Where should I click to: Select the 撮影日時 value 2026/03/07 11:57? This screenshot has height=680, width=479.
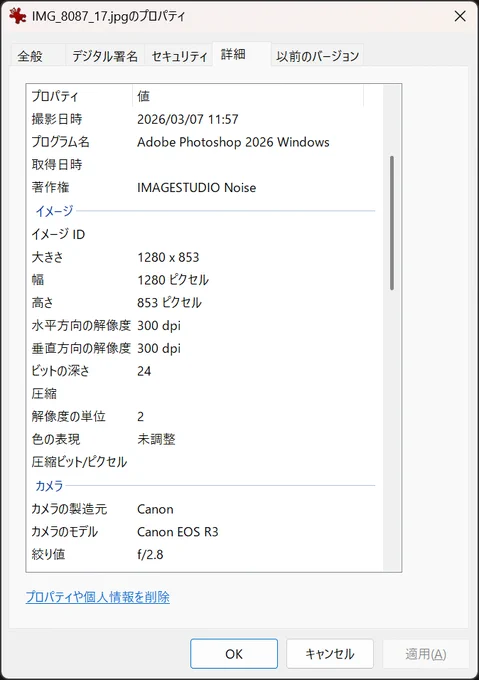click(x=188, y=119)
